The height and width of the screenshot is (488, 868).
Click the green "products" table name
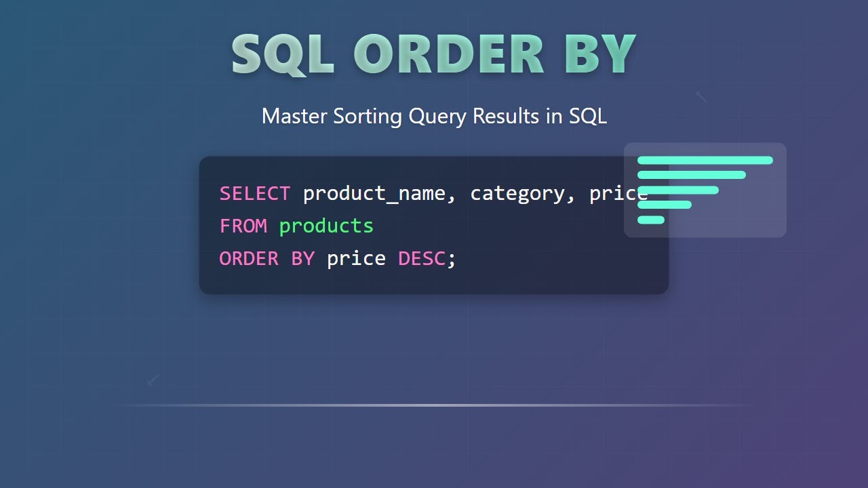pos(326,226)
